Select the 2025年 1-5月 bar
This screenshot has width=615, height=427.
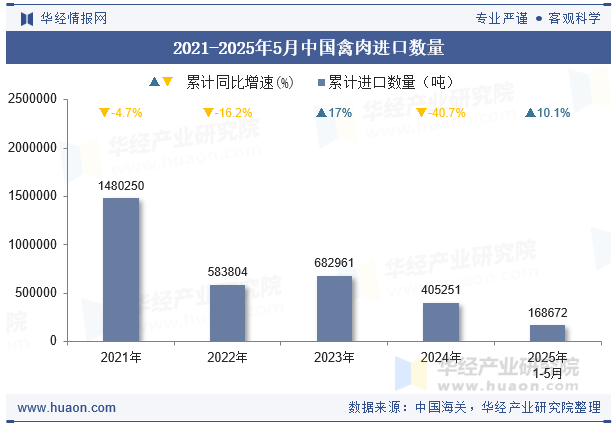548,333
